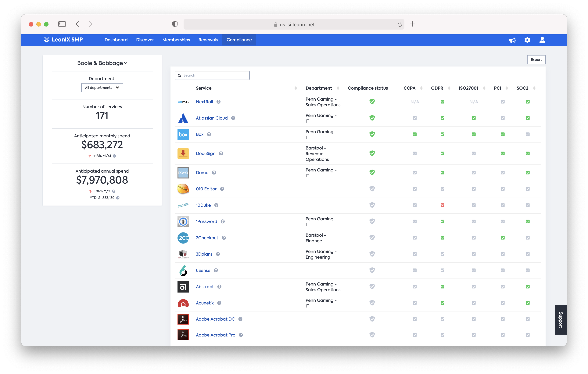The image size is (588, 374).
Task: Open settings gear in the header
Action: click(x=527, y=40)
